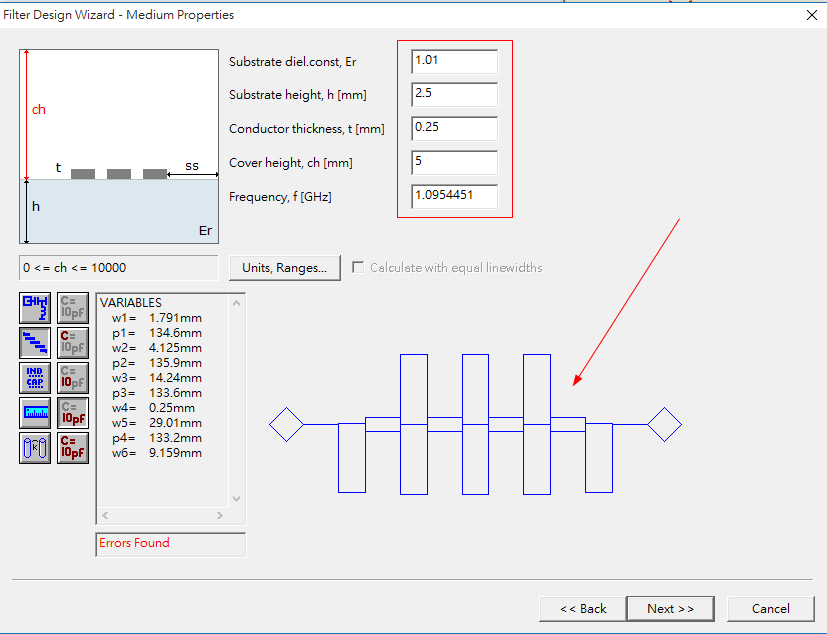
Task: Select the p1= 134.6mm variable row
Action: pyautogui.click(x=157, y=333)
